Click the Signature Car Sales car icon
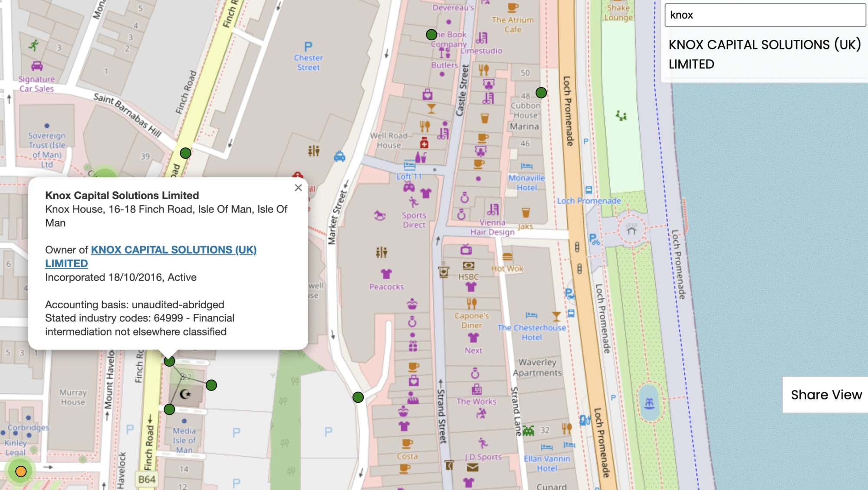Screen dimensions: 868x490 click(37, 66)
